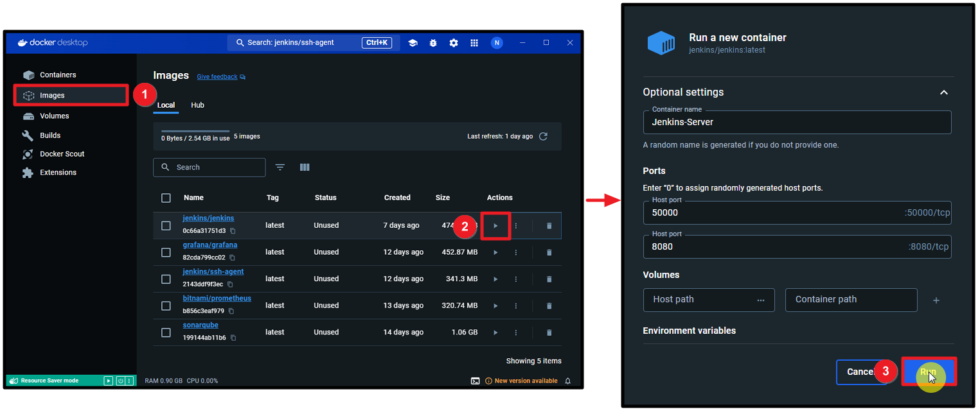
Task: Open the terminal icon in status bar
Action: [x=476, y=381]
